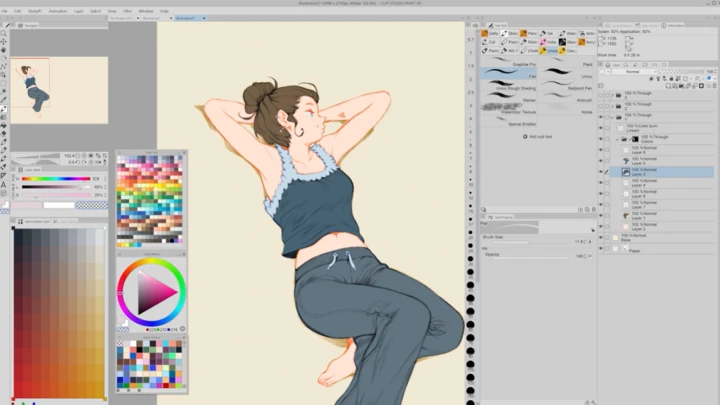Select the Watercolor Texture brush
Image resolution: width=720 pixels, height=405 pixels.
pyautogui.click(x=508, y=109)
